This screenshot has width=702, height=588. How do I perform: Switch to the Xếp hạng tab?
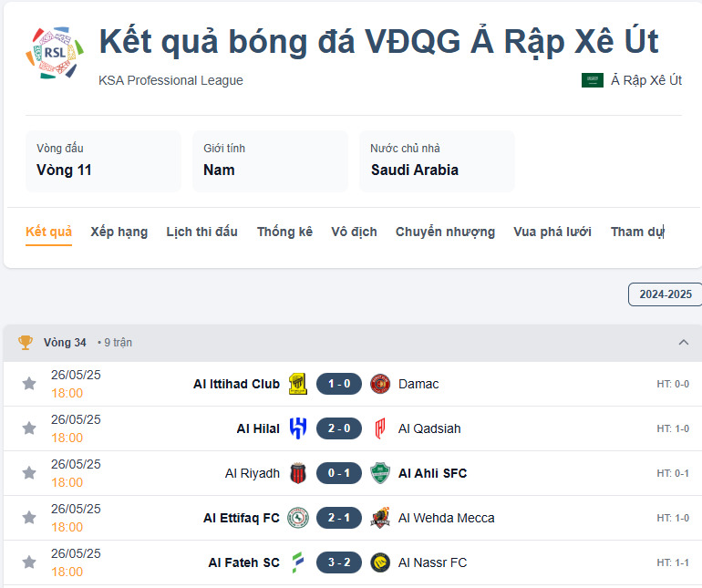(119, 232)
